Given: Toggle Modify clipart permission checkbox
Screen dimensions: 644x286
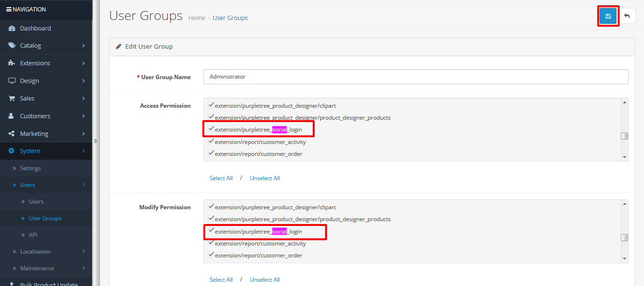Looking at the screenshot, I should (211, 206).
